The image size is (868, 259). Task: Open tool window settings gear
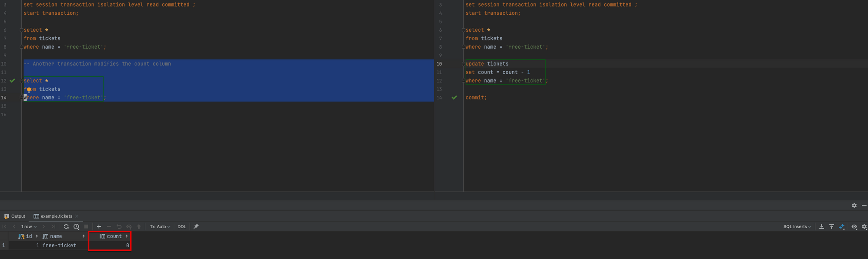854,205
